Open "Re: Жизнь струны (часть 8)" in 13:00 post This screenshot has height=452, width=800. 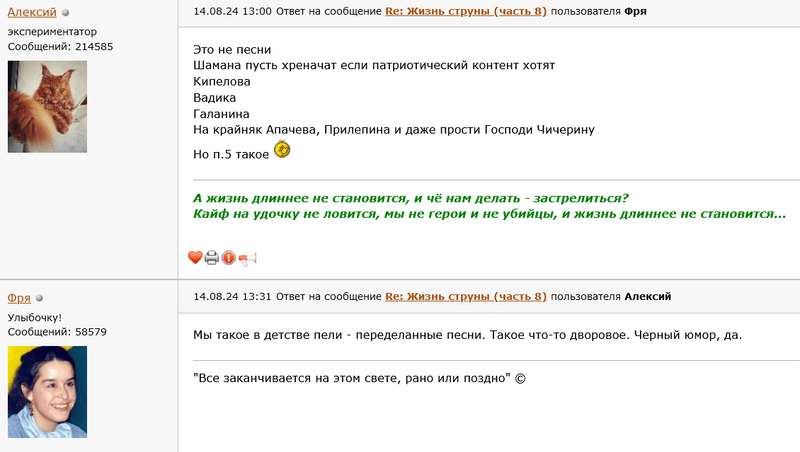[466, 11]
